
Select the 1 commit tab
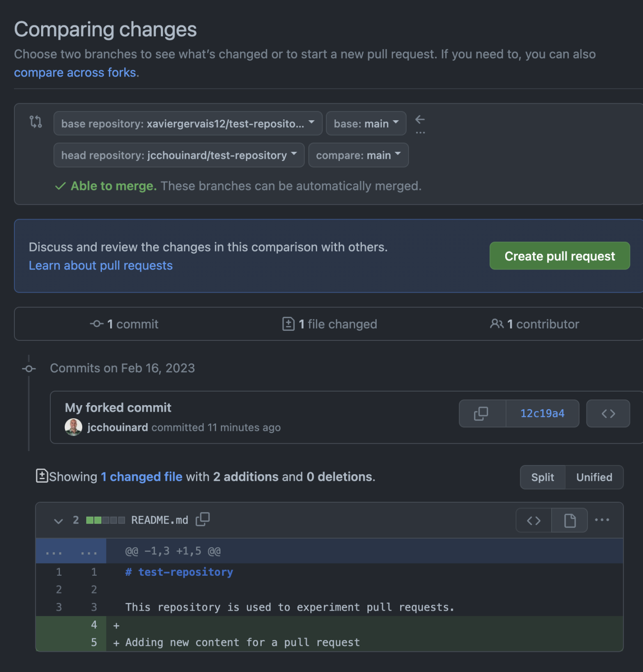[124, 324]
